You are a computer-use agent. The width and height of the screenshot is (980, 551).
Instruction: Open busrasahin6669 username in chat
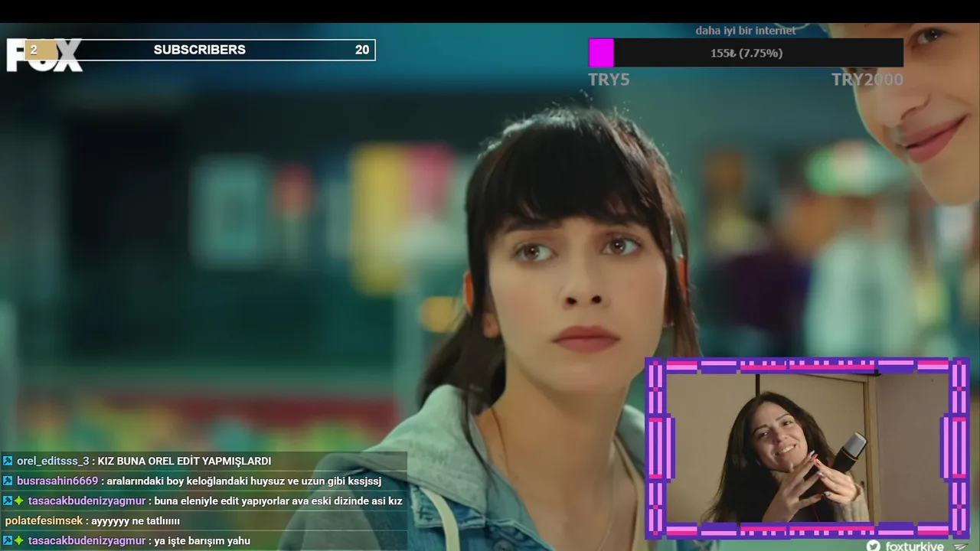(x=57, y=481)
